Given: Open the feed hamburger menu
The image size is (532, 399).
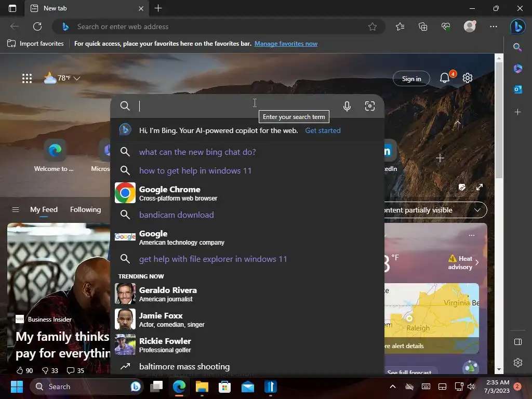Looking at the screenshot, I should click(x=16, y=210).
